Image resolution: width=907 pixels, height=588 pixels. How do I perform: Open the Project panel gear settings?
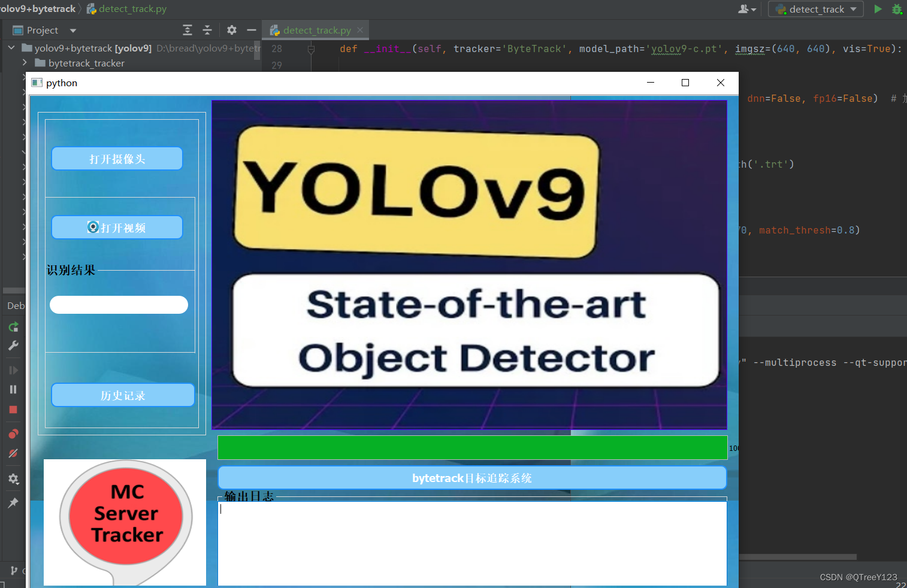pos(232,30)
